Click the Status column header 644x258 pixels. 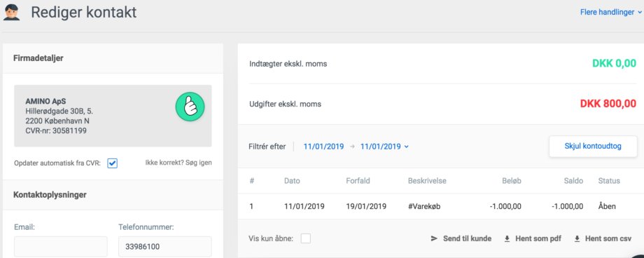[x=609, y=181]
